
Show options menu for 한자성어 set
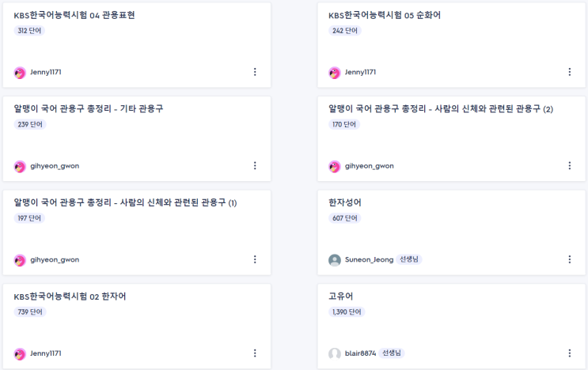pyautogui.click(x=569, y=259)
